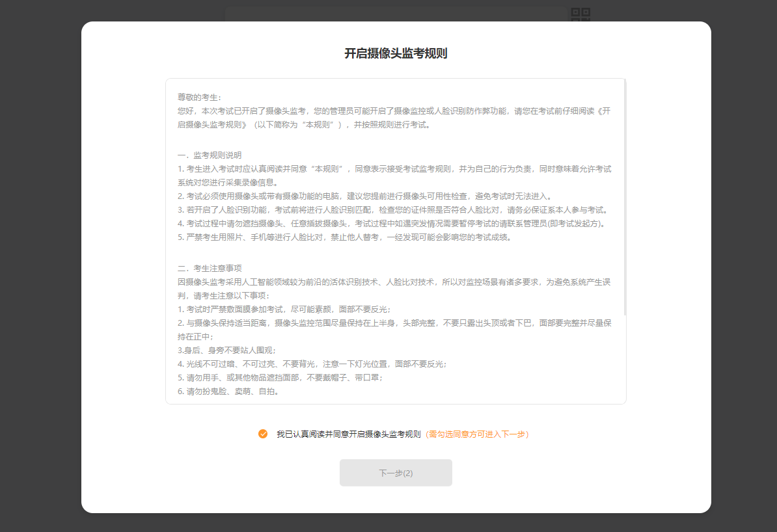
Task: Click the 开启摄像头监考规则 dialog title
Action: pos(396,54)
